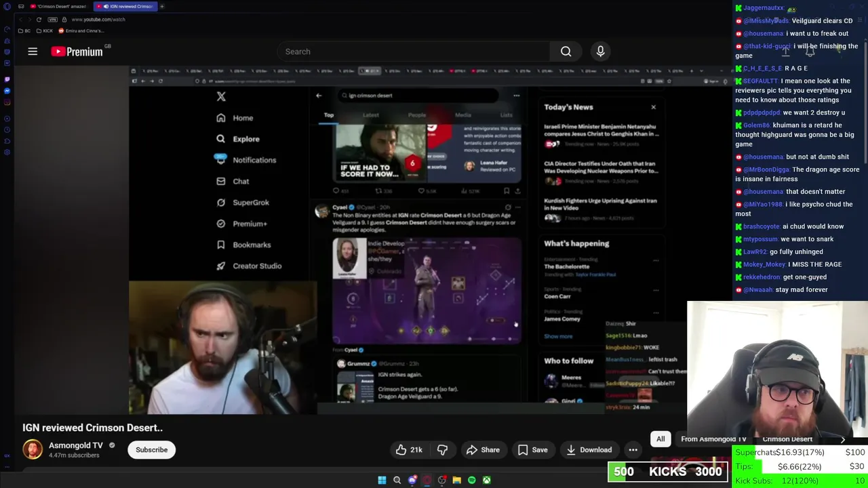Screen dimensions: 868x488
Task: Focus the YouTube Search field
Action: click(x=414, y=52)
